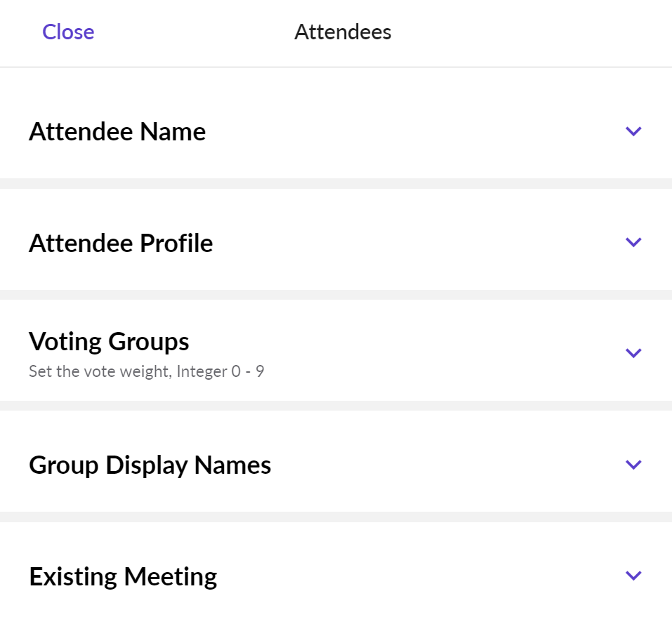Click the Existing Meeting heading text
Viewport: 672px width, 617px height.
[x=123, y=576]
